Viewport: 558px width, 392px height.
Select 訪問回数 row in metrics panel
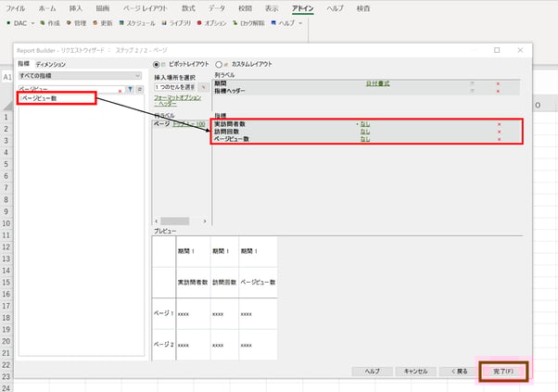(366, 132)
